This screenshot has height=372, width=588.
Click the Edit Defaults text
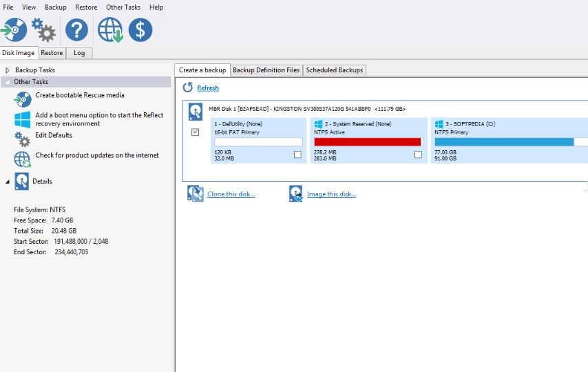coord(54,135)
